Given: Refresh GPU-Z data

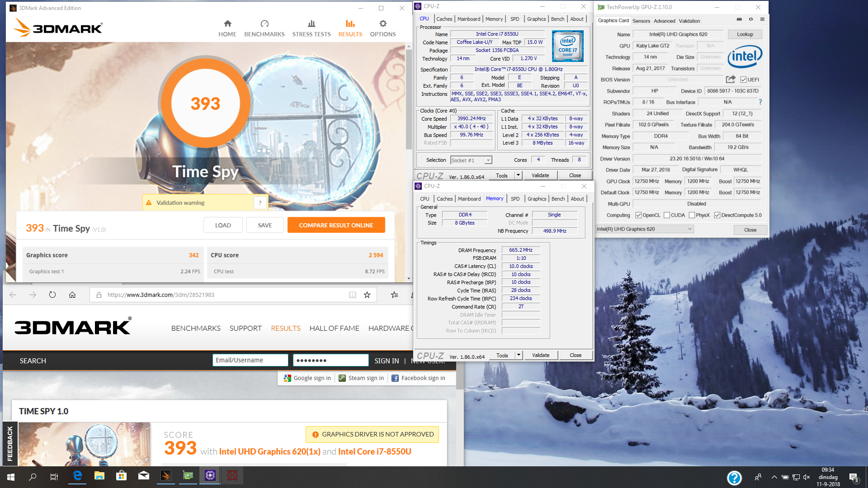Looking at the screenshot, I should click(x=751, y=19).
